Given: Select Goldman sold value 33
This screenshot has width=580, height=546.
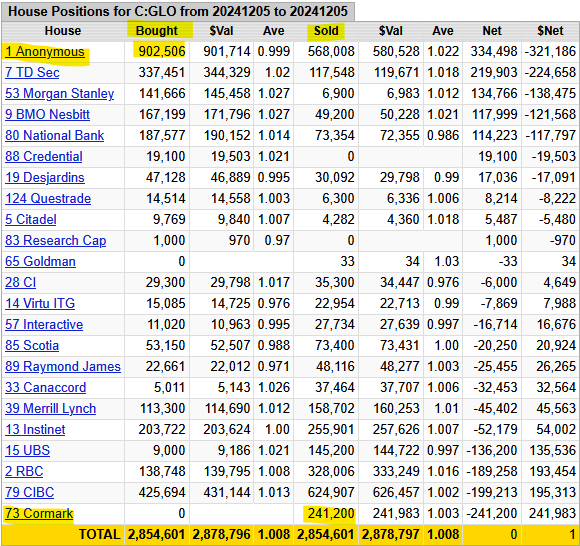Looking at the screenshot, I should coord(347,262).
